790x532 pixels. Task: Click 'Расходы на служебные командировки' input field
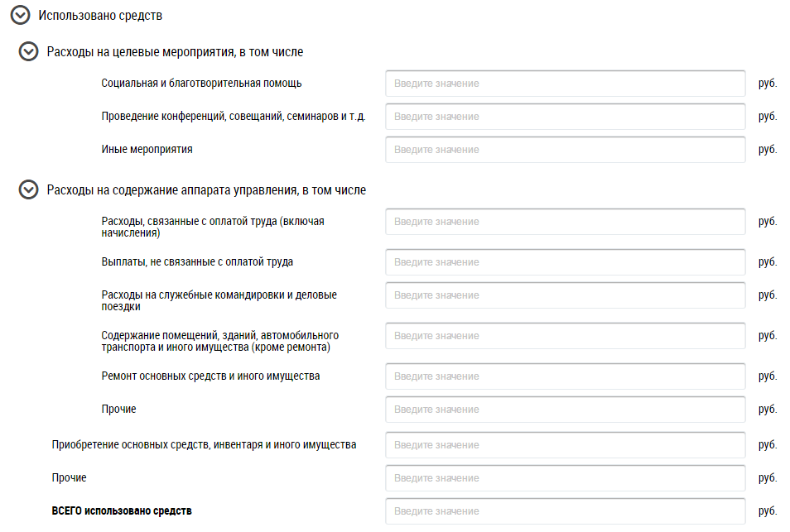566,295
